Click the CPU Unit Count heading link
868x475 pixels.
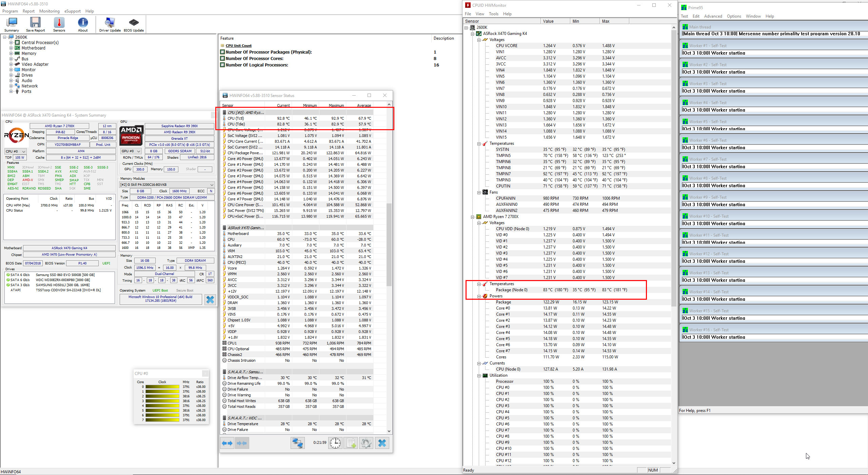coord(239,46)
